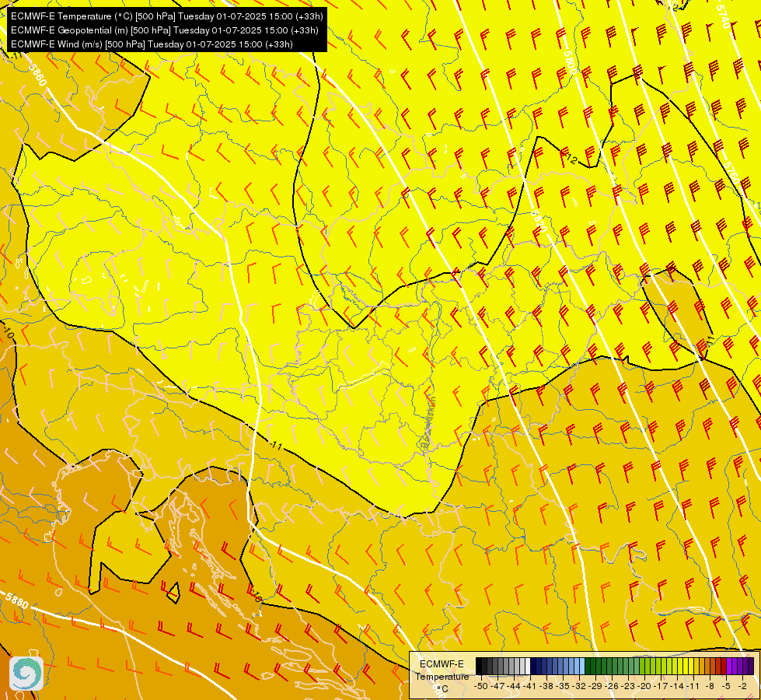Click the legend title ECMWF-E Temperature
Screen dimensions: 761x700
[x=442, y=670]
